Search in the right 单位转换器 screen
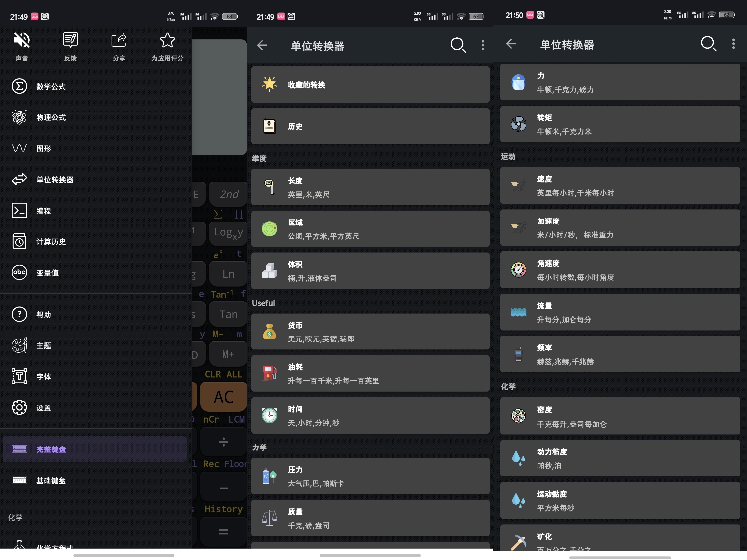747x560 pixels. point(708,44)
